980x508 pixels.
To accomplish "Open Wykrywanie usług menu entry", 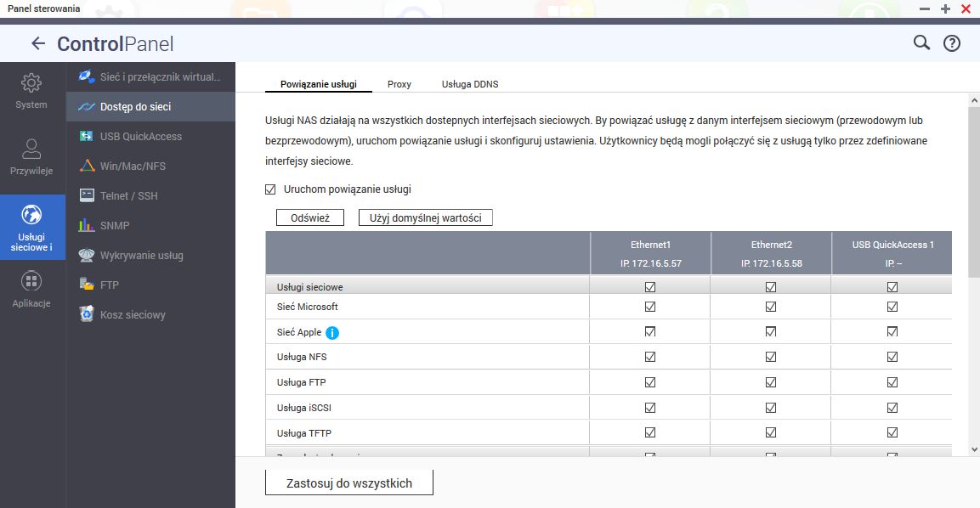I will tap(150, 255).
